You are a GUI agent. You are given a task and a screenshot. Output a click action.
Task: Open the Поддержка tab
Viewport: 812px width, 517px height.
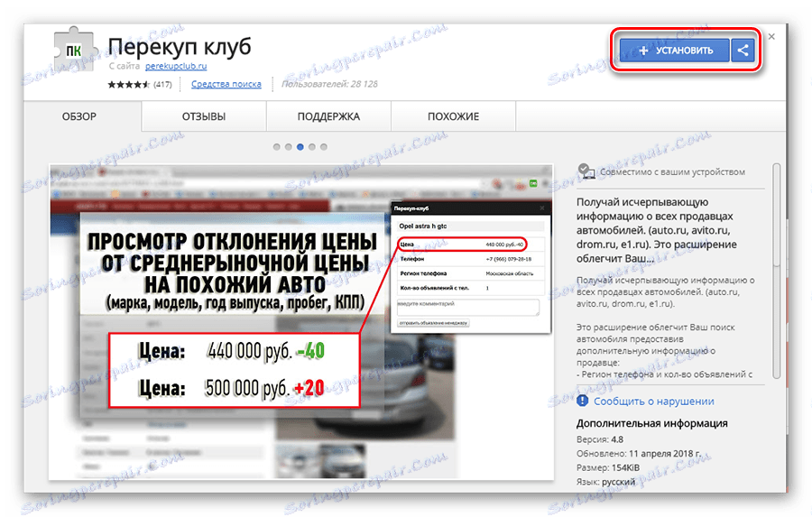[x=328, y=116]
